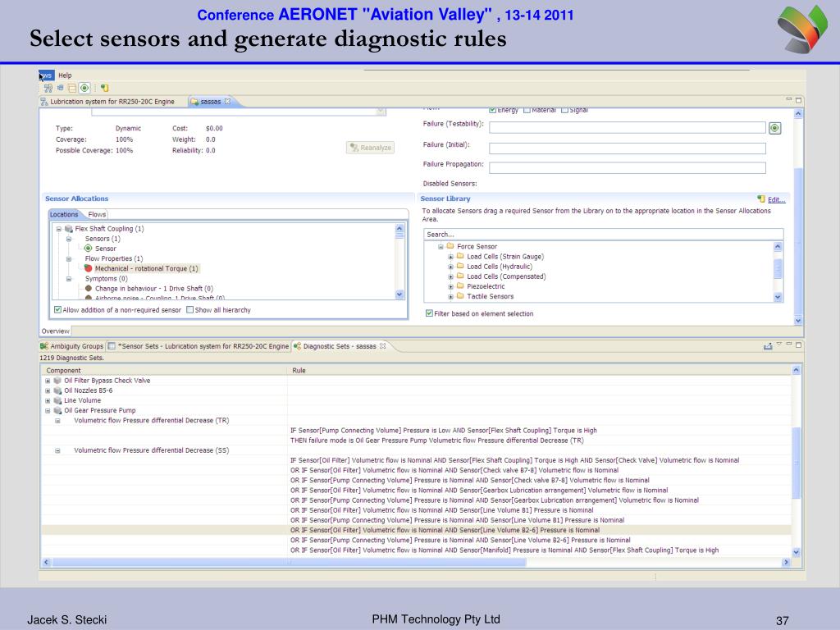The image size is (840, 630).
Task: Click the Sensor Library list vertical scrollbar thumb
Action: click(x=778, y=268)
